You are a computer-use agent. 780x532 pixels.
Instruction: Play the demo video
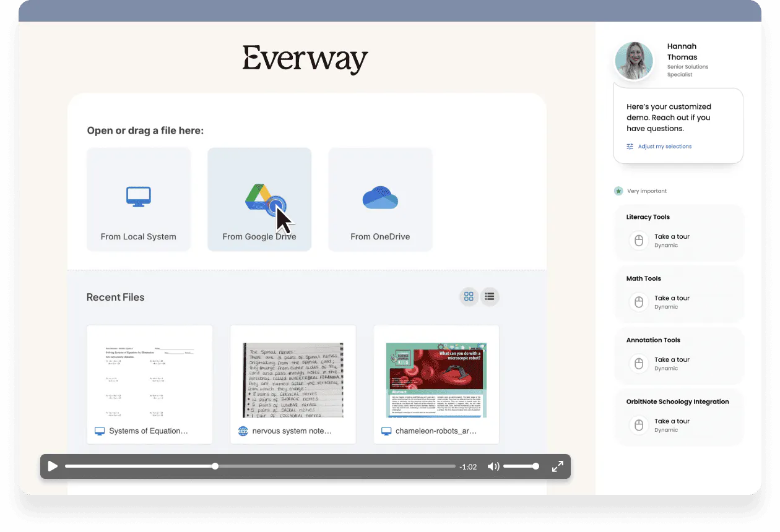point(53,466)
